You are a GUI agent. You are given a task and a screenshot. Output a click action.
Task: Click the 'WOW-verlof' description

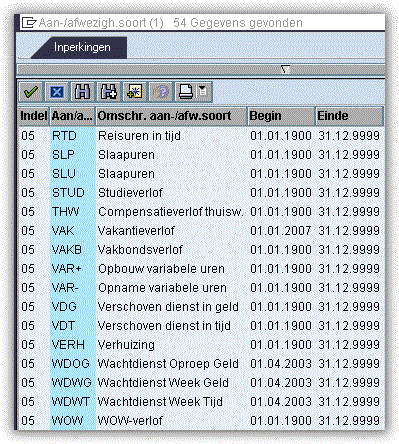click(x=130, y=421)
